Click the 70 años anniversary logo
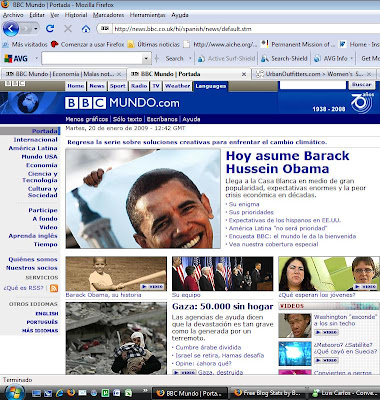The image size is (380, 400). point(362,102)
